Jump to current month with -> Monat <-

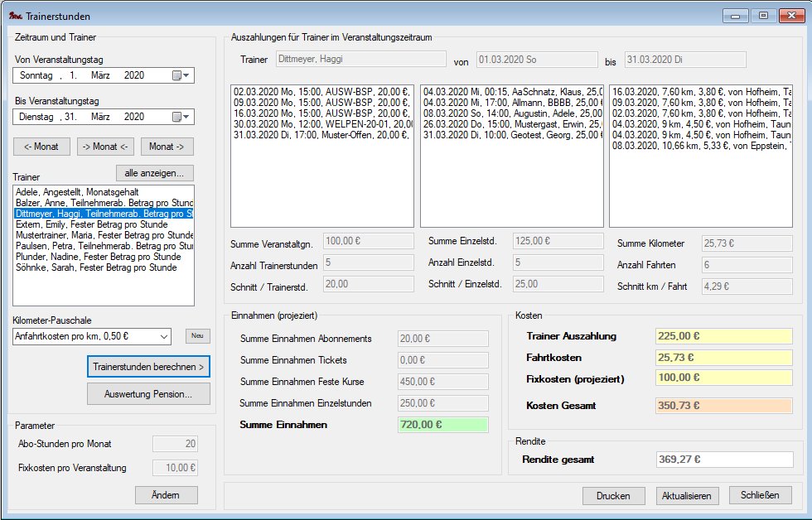[x=105, y=147]
